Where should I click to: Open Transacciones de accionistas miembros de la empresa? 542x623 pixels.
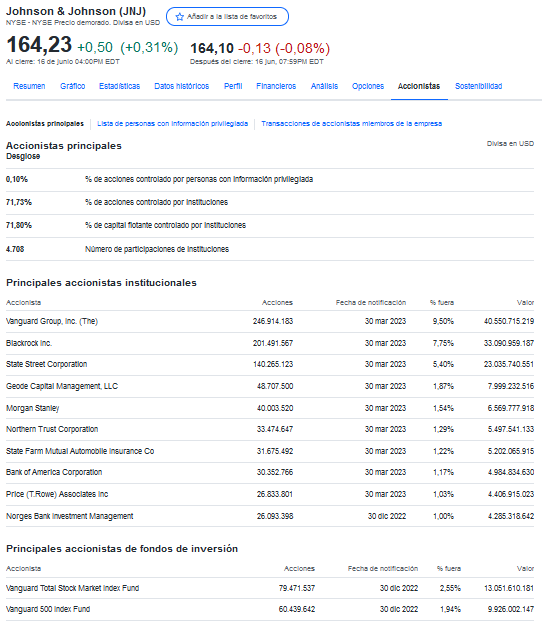352,124
